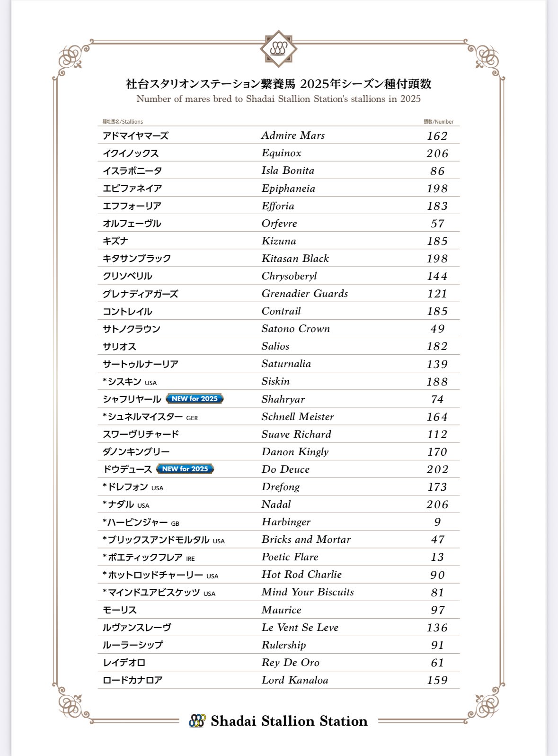Click the NEW for 2025 badge beside ドウデュース
Screen dimensions: 558x756
coord(185,469)
